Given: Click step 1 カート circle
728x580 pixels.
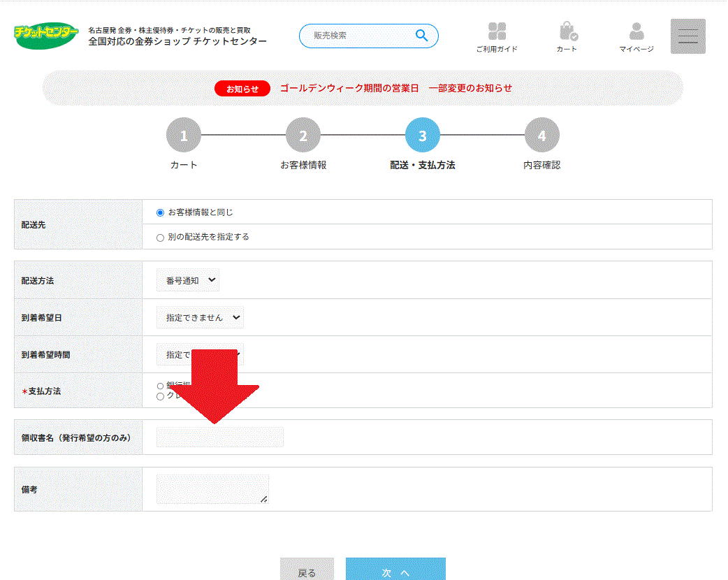Looking at the screenshot, I should coord(183,135).
